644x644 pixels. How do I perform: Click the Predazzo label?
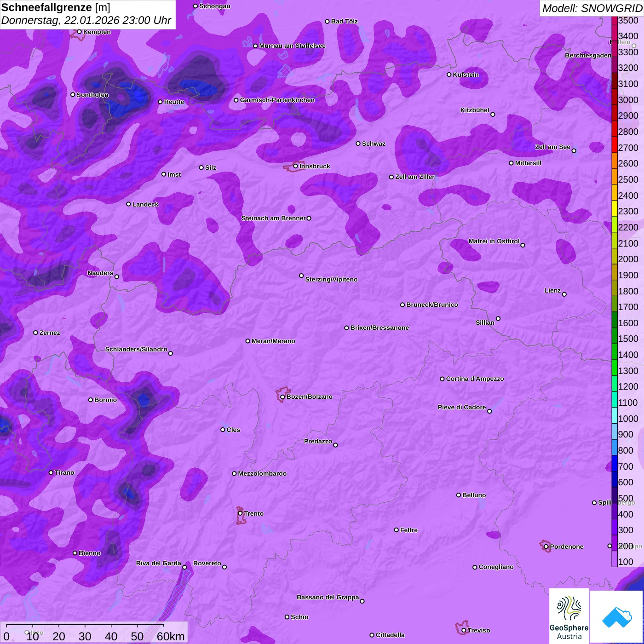[318, 441]
